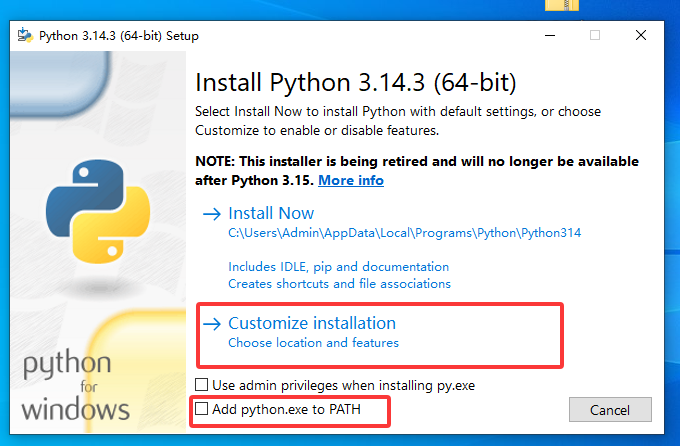Image resolution: width=680 pixels, height=446 pixels.
Task: Click the disabled maximize button
Action: [x=595, y=36]
